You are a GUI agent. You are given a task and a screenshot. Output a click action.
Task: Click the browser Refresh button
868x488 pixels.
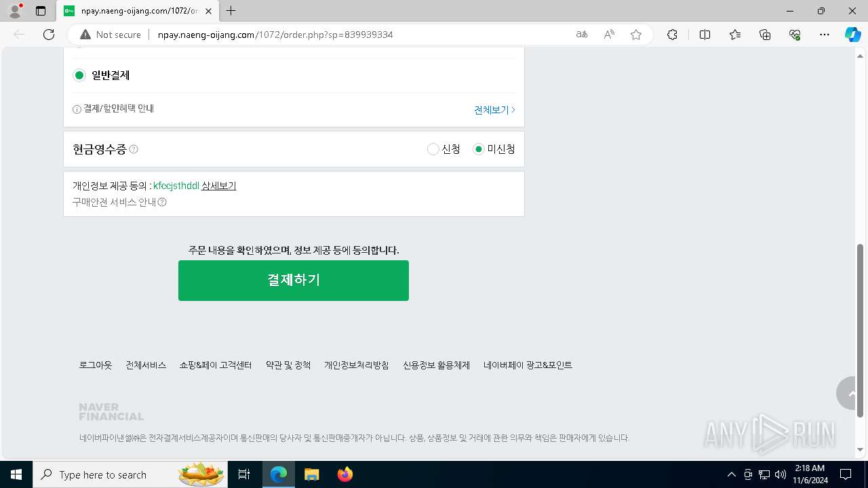(x=49, y=35)
